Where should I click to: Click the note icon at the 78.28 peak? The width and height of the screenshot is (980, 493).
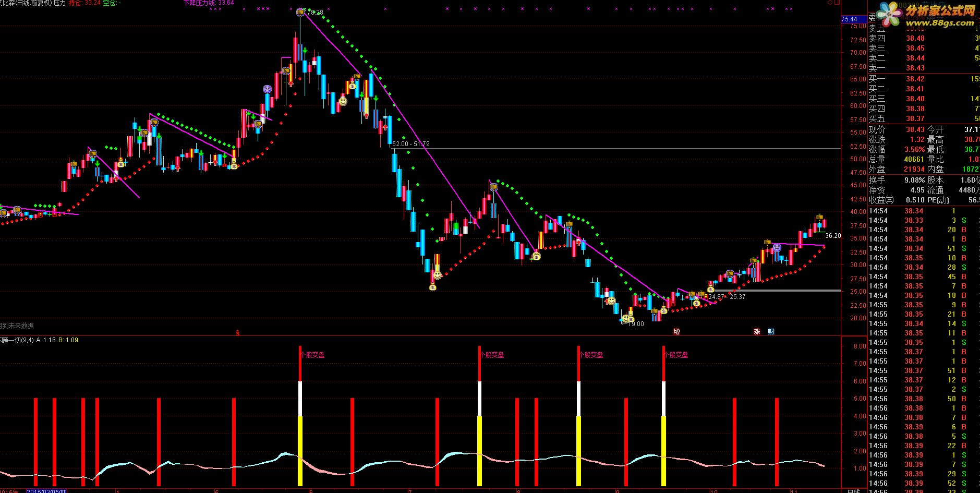pyautogui.click(x=300, y=11)
